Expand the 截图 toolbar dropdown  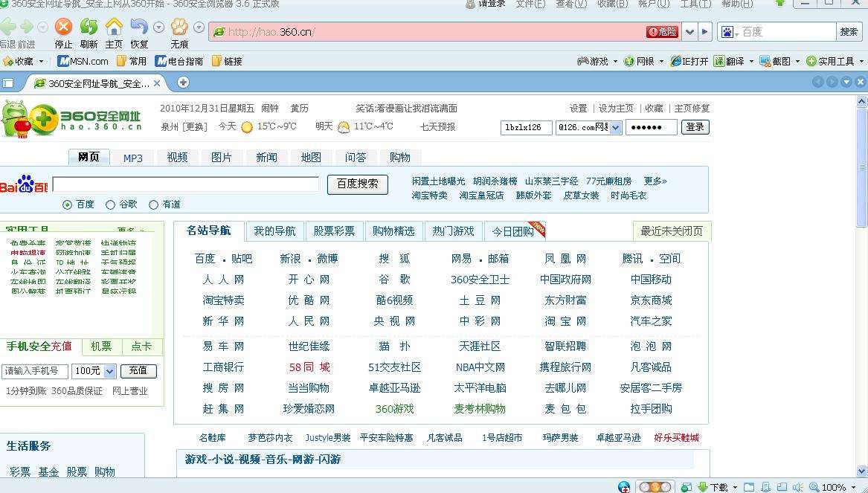tap(797, 62)
